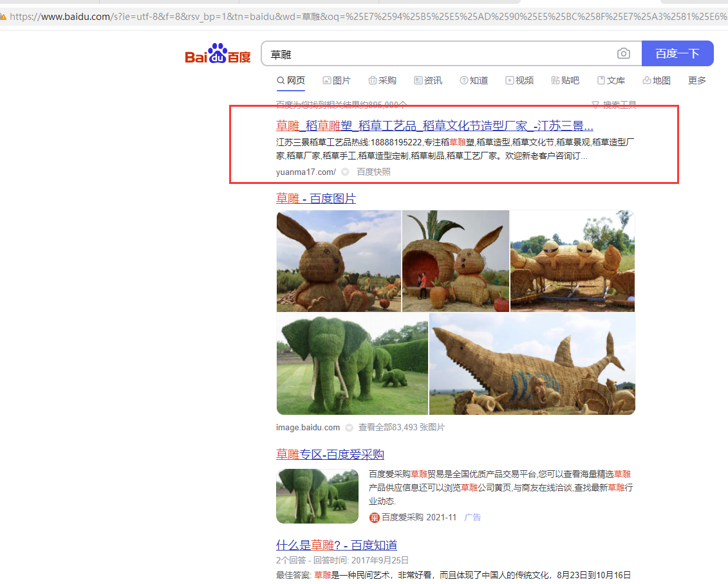The height and width of the screenshot is (584, 728).
Task: Click the site security warning icon
Action: 3,17
